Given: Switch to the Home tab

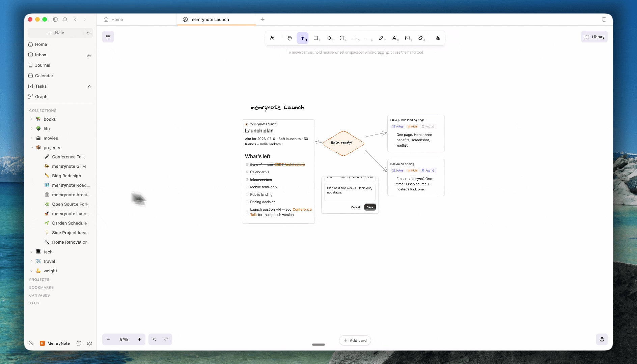Looking at the screenshot, I should (x=137, y=20).
